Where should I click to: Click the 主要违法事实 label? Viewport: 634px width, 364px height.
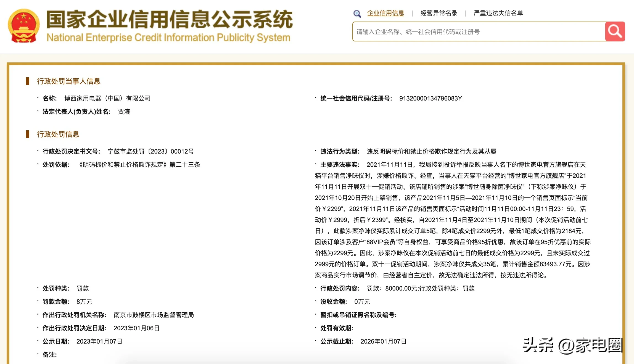point(340,165)
